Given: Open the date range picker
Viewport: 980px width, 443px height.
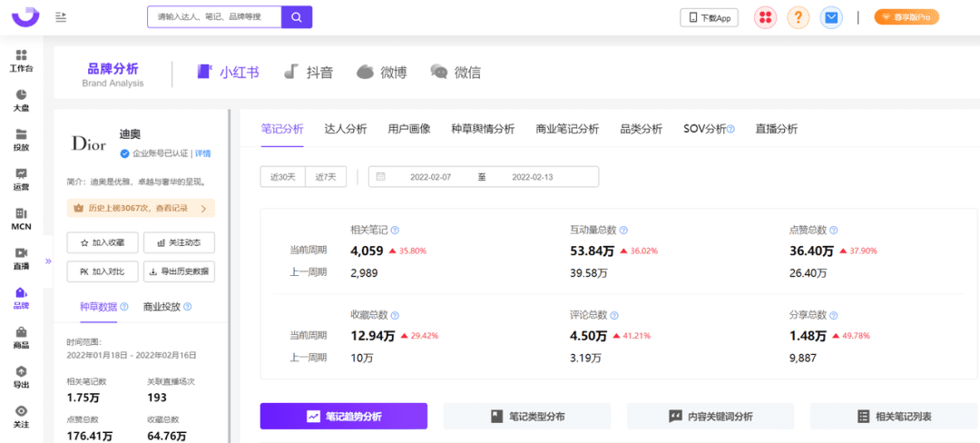Looking at the screenshot, I should 483,177.
